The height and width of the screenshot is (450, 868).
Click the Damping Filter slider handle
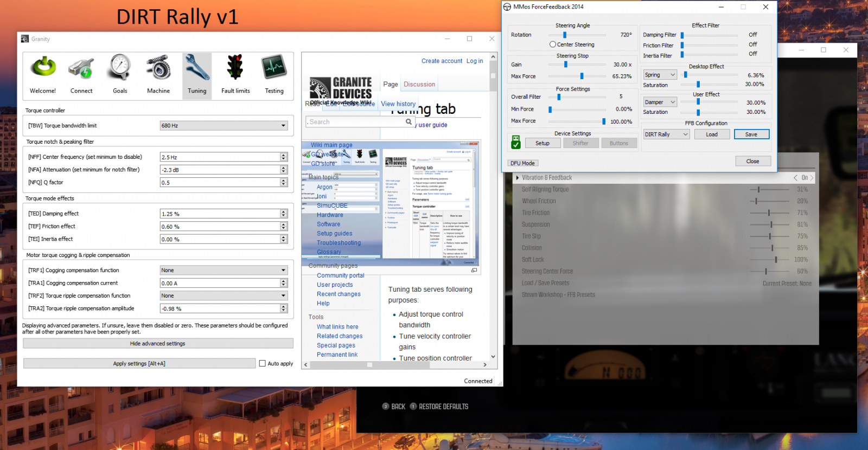[x=682, y=35]
